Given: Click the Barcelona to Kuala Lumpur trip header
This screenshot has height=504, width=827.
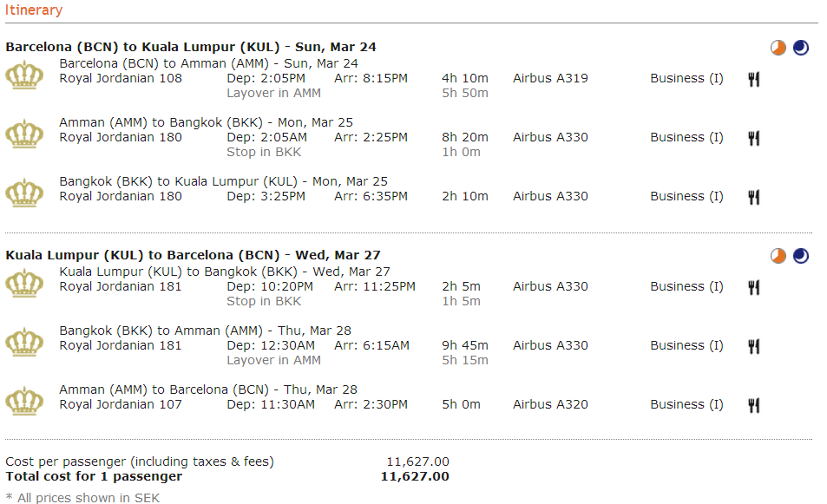Looking at the screenshot, I should click(191, 47).
